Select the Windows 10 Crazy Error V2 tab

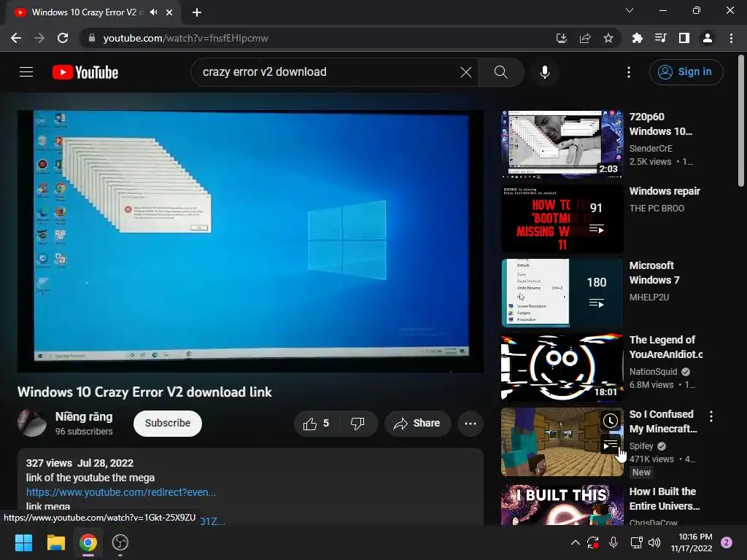tap(93, 12)
